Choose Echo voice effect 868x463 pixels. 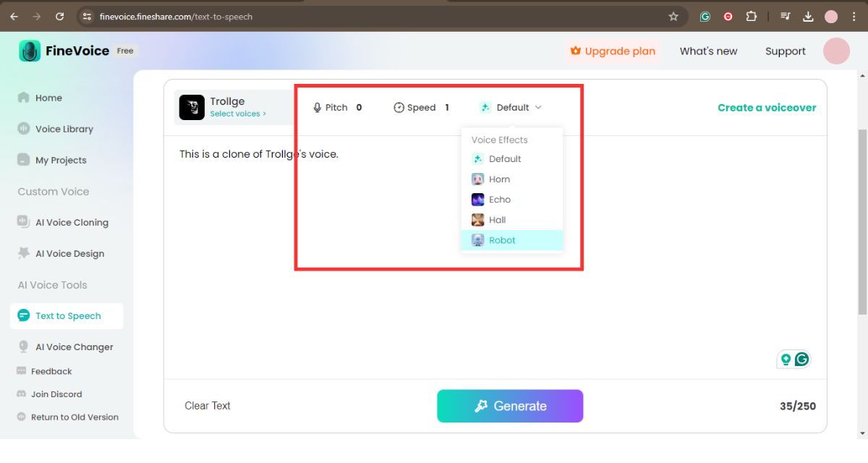pos(499,200)
